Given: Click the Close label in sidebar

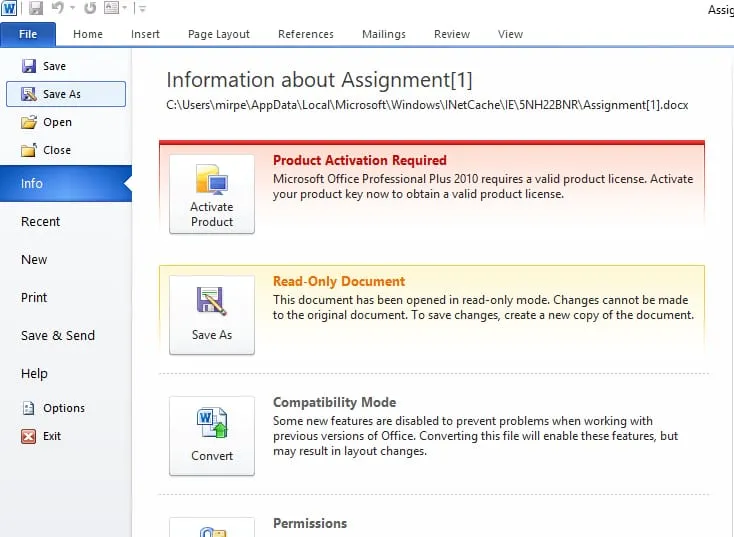Looking at the screenshot, I should click(57, 150).
